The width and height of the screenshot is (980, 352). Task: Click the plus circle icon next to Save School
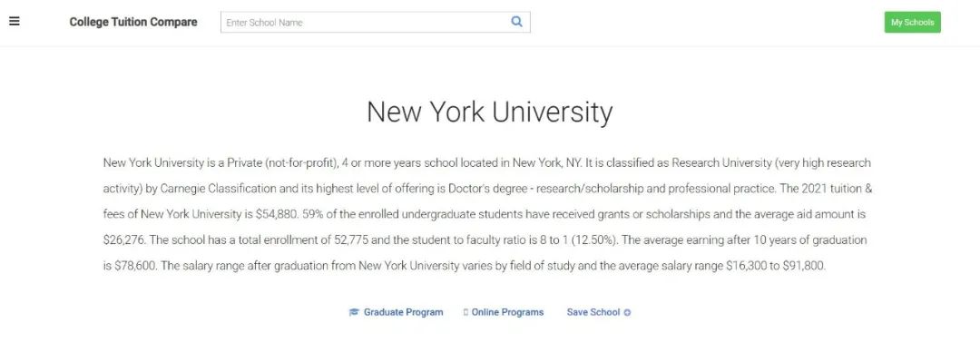pyautogui.click(x=628, y=313)
